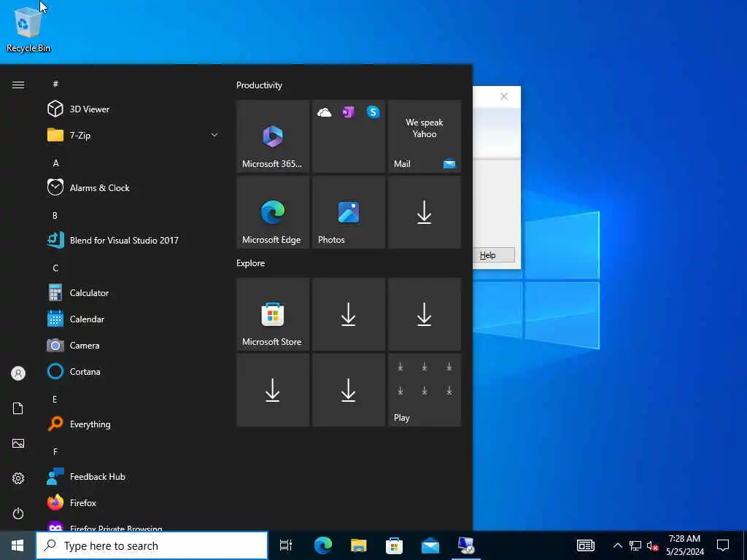Open Task View on the taskbar
Image resolution: width=747 pixels, height=560 pixels.
[x=286, y=545]
